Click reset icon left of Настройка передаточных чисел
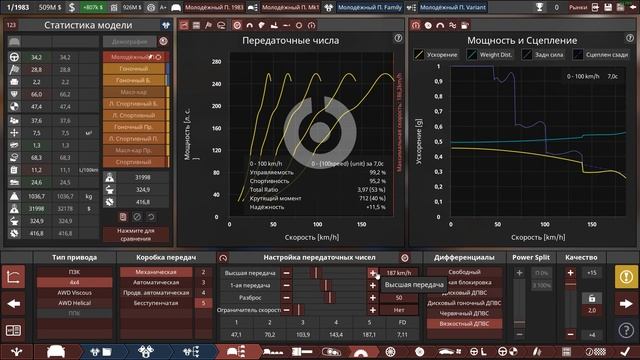 pyautogui.click(x=223, y=258)
